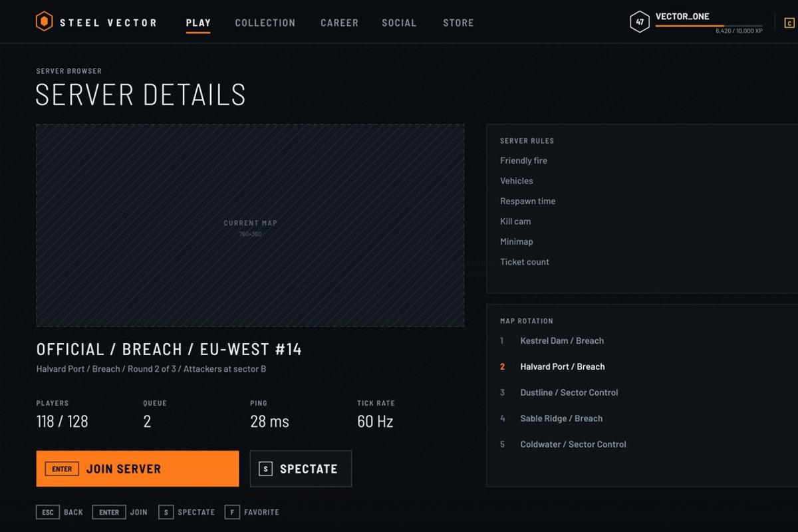The image size is (798, 532).
Task: Click the Steel Vector hexagon logo
Action: (44, 22)
